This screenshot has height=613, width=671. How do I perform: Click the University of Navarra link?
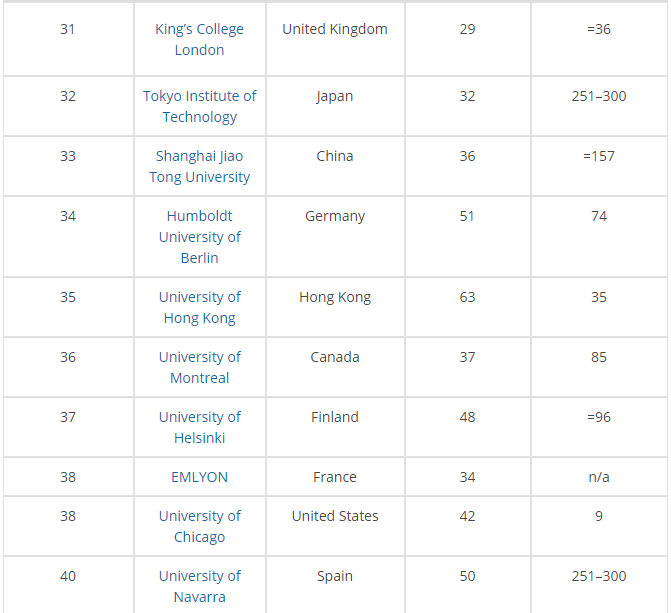199,587
